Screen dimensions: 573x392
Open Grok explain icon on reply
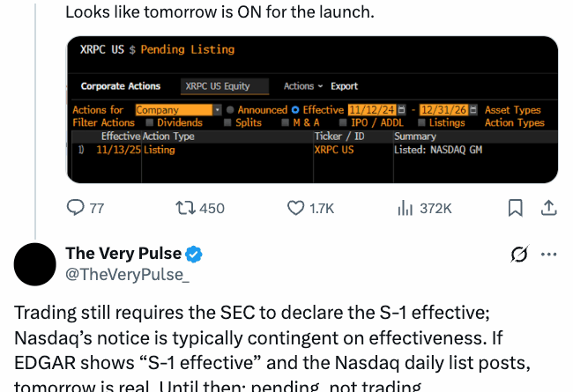[519, 255]
